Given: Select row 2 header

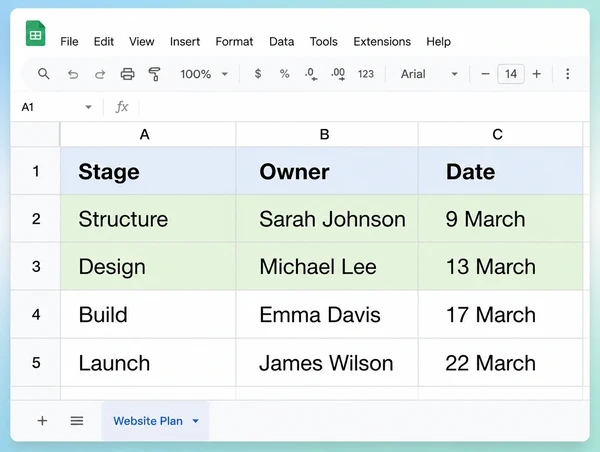Looking at the screenshot, I should click(35, 219).
